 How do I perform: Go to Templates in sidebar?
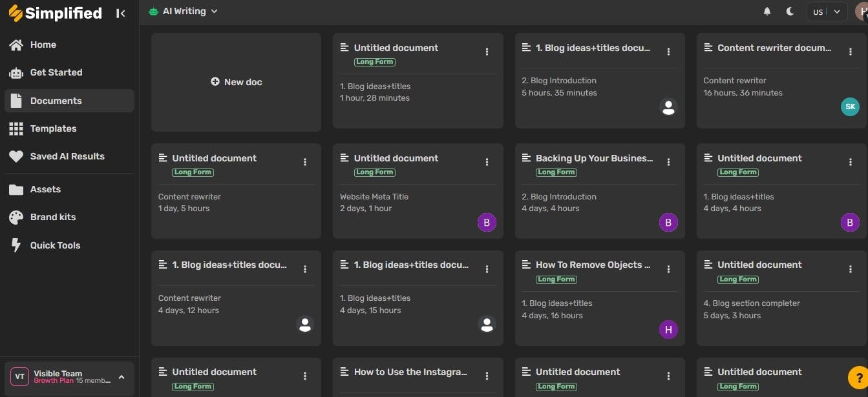tap(53, 128)
